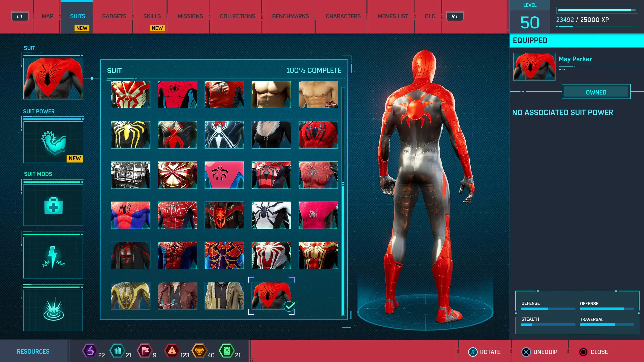
Task: Select the tattooed shirtless torso suit
Action: point(318,95)
